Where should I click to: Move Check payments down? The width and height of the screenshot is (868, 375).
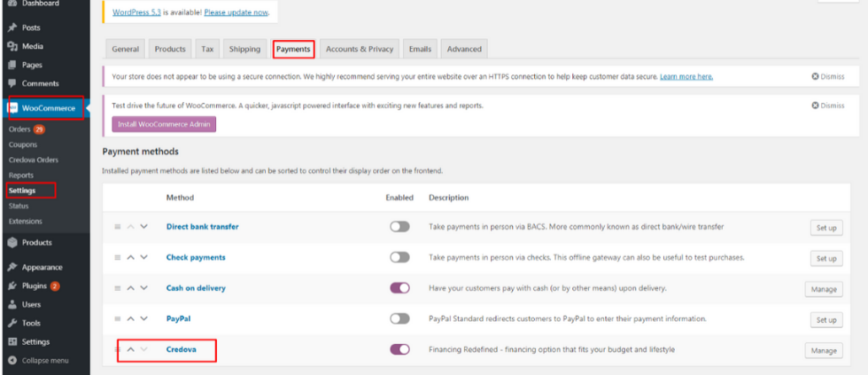(x=143, y=258)
